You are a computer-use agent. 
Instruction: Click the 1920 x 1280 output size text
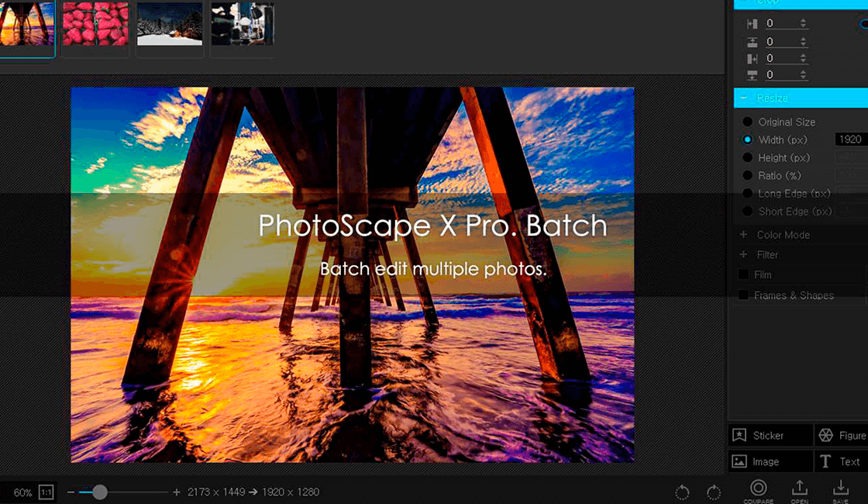pos(291,492)
